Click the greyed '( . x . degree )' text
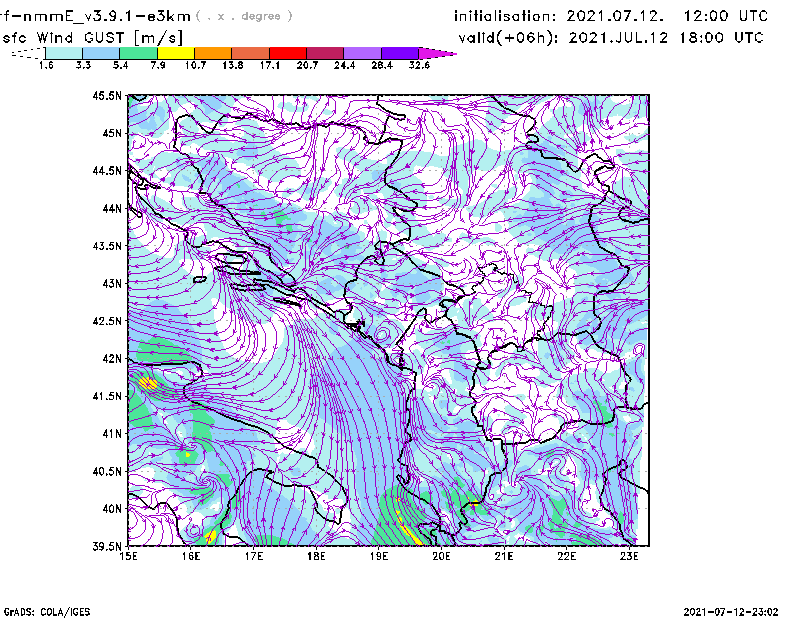Viewport: 800px width, 618px height. point(244,16)
